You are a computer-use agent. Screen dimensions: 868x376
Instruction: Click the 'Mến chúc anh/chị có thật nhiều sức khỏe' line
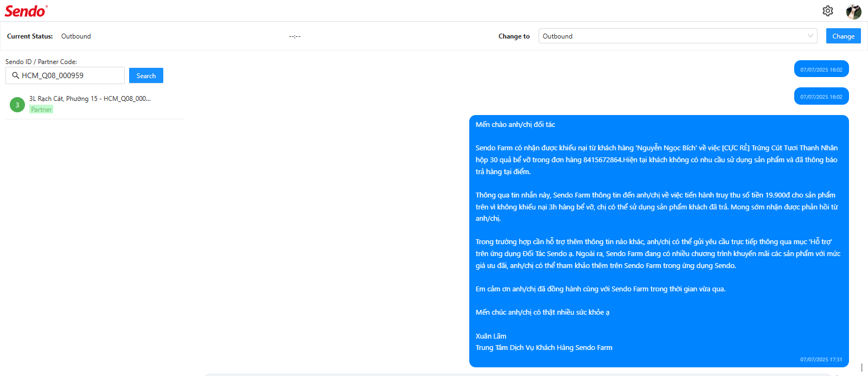[x=542, y=313]
